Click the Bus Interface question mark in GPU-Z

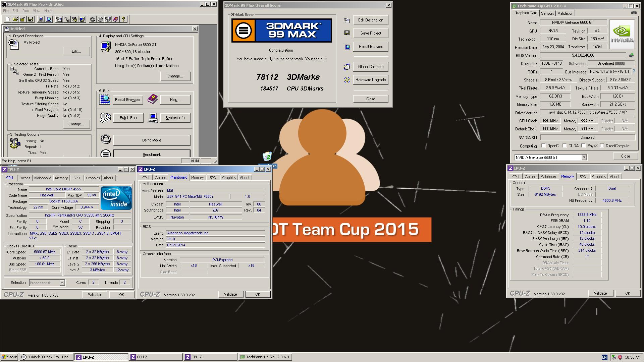click(x=634, y=71)
